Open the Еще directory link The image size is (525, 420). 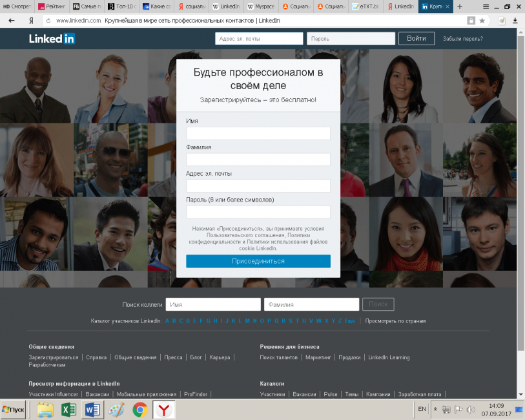349,321
